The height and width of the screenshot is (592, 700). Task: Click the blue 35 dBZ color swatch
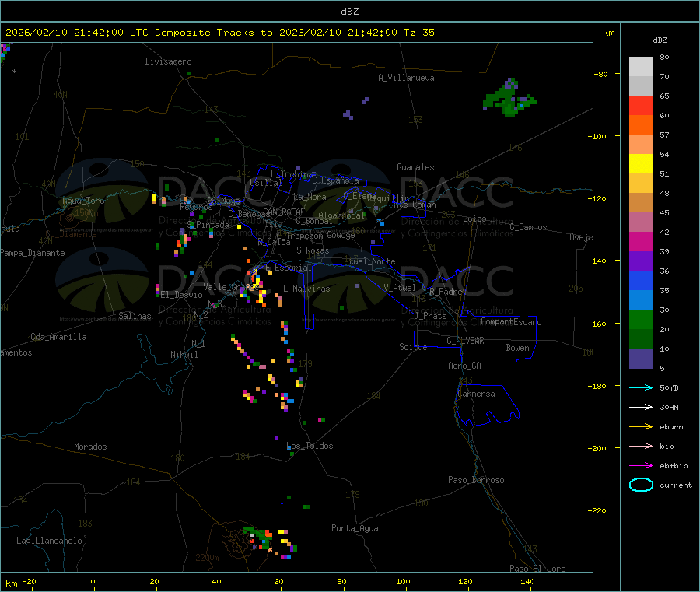pyautogui.click(x=641, y=280)
